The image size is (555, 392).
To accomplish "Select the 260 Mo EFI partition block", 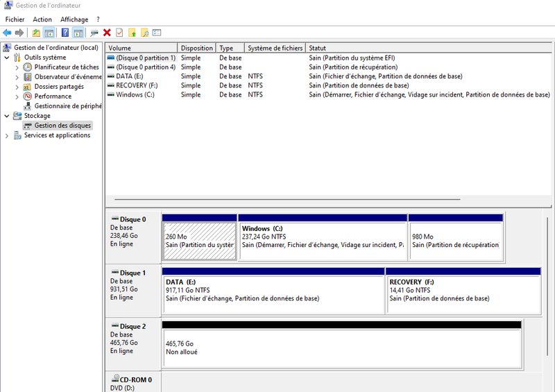I will pyautogui.click(x=200, y=241).
